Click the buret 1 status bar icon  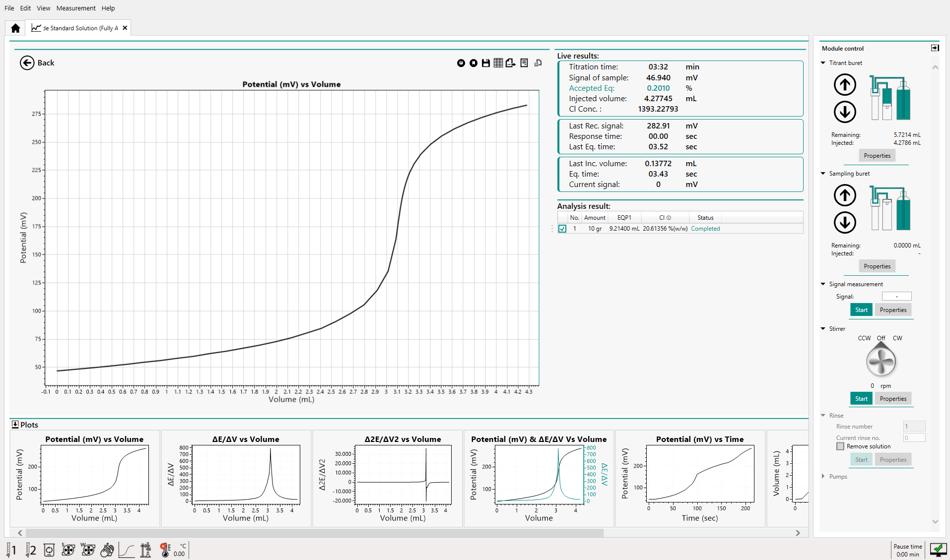click(11, 550)
